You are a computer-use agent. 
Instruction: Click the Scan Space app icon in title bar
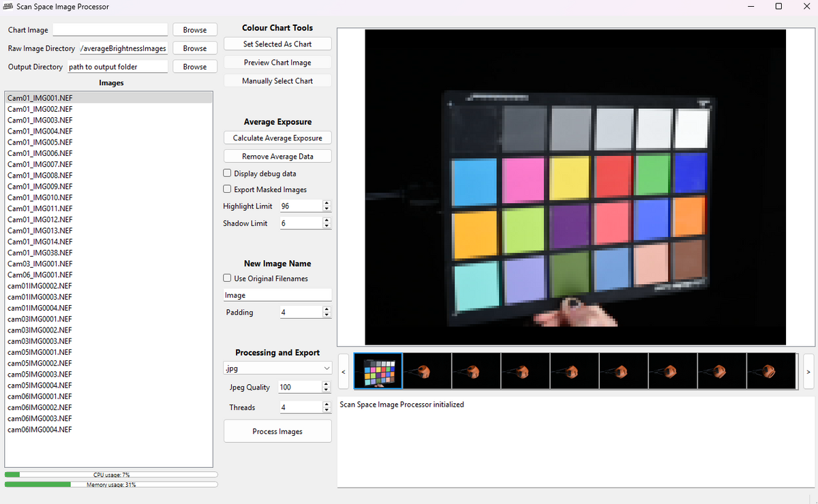pos(9,6)
